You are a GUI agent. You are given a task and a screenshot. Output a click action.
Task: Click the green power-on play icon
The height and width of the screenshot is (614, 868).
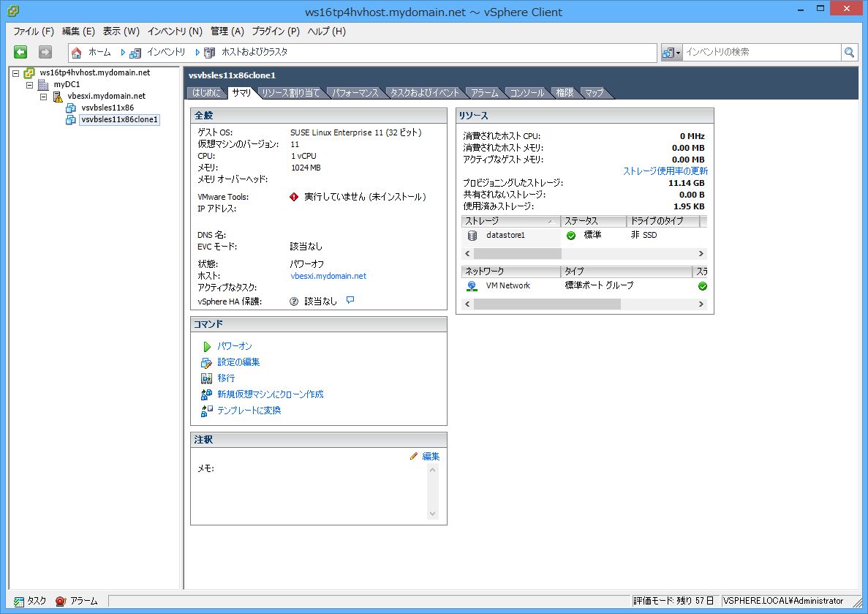[206, 346]
